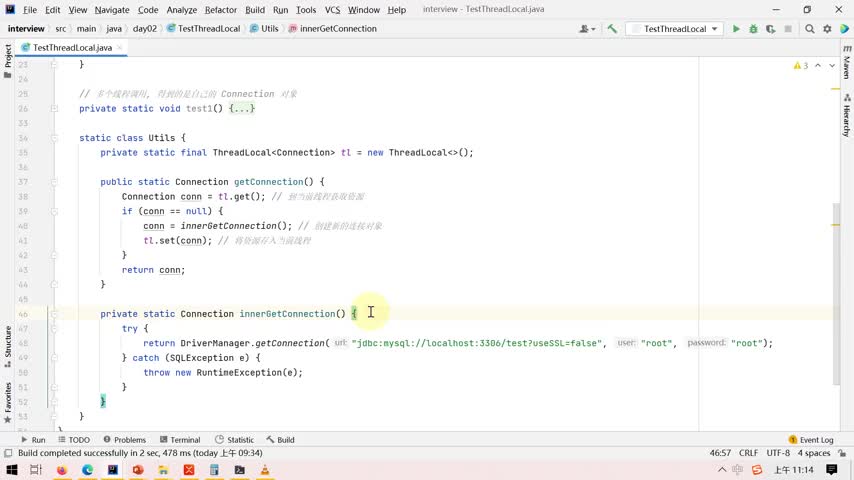Screen dimensions: 854x480
Task: Click the Utils class breadcrumb
Action: point(264,29)
